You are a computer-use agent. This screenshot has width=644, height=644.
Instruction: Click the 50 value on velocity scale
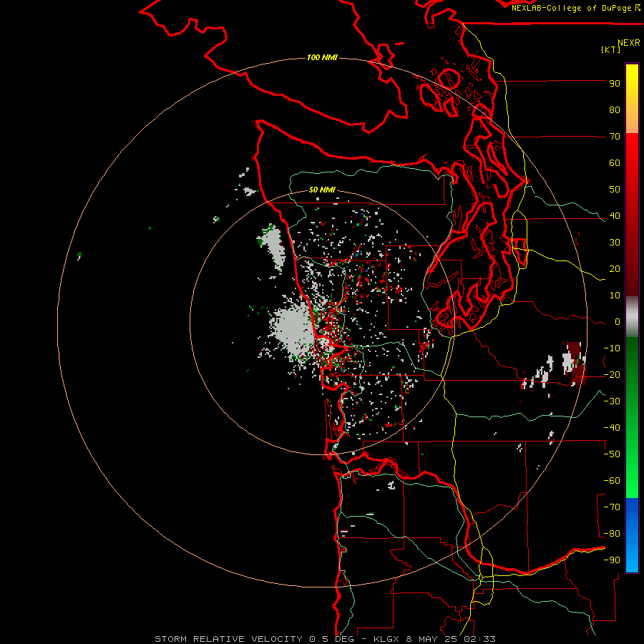point(615,190)
